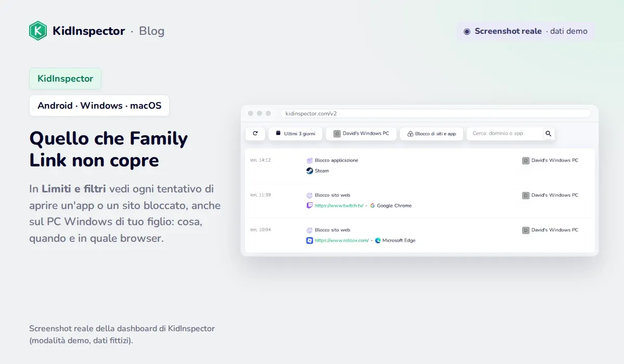Click the Steam app icon
The width and height of the screenshot is (624, 364).
[x=310, y=171]
